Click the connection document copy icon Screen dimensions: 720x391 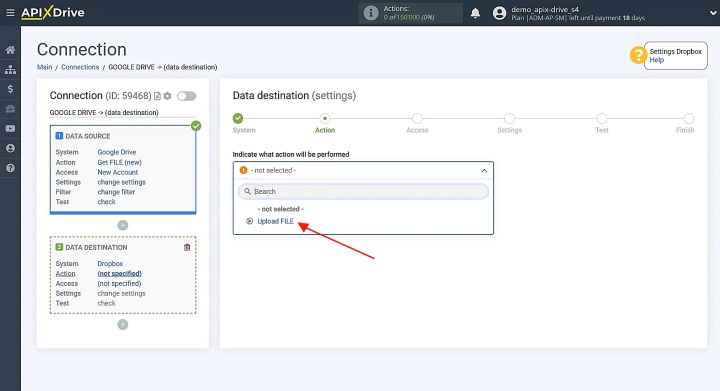tap(158, 96)
